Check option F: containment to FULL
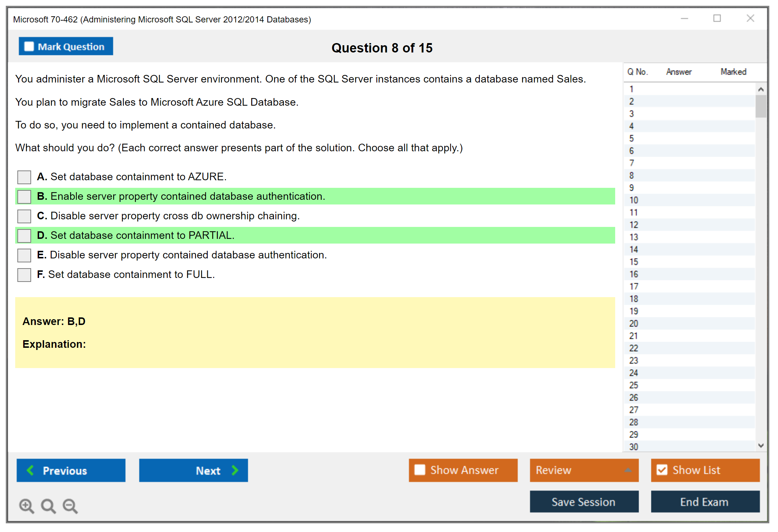 [24, 275]
